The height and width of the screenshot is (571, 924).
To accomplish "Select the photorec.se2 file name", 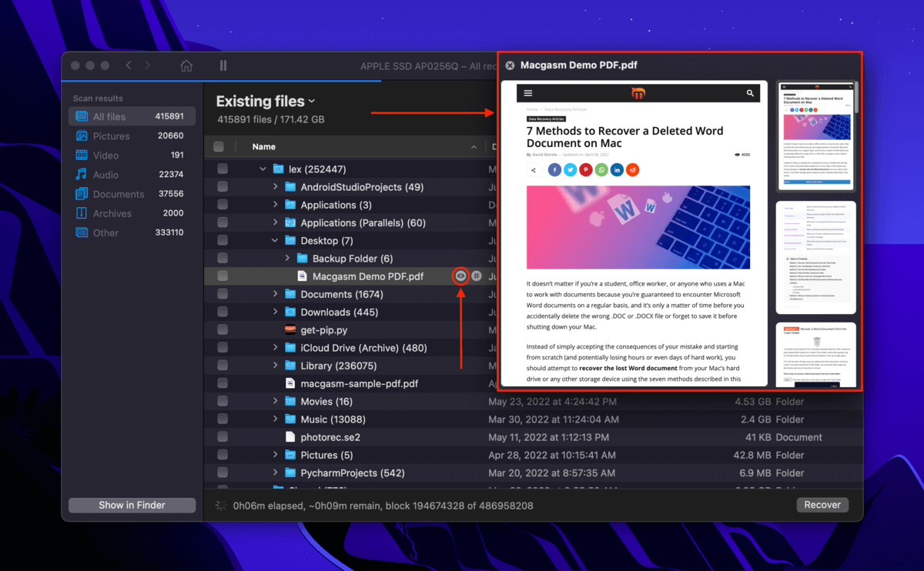I will (x=330, y=437).
